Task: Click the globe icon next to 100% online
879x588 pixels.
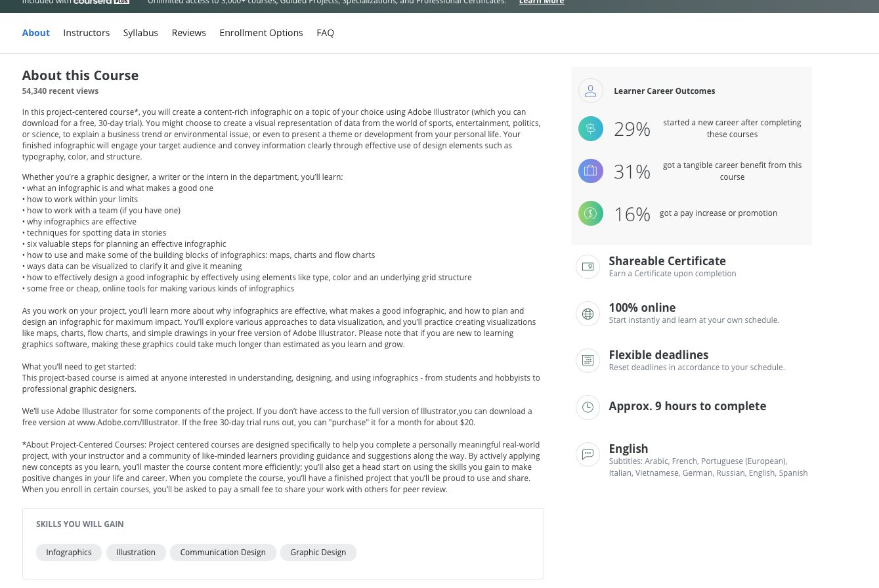Action: click(588, 314)
